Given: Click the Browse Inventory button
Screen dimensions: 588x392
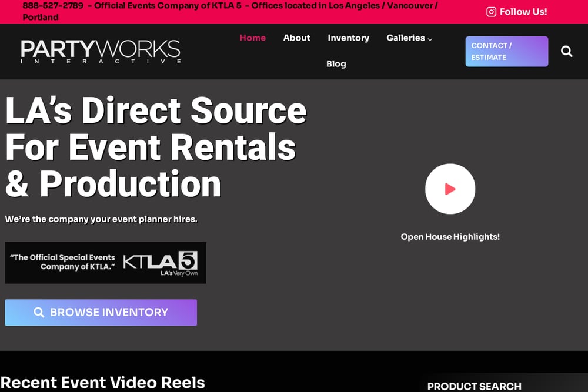Looking at the screenshot, I should click(x=101, y=313).
